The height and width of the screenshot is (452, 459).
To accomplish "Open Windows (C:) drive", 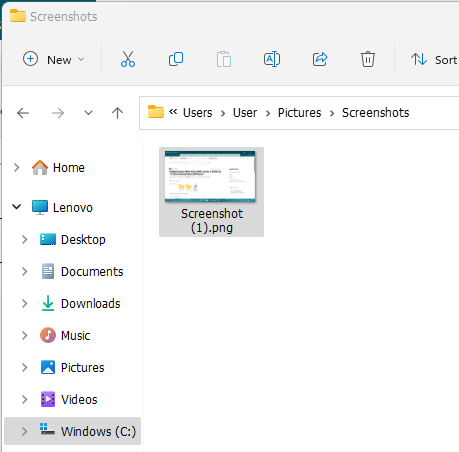I will (x=99, y=432).
